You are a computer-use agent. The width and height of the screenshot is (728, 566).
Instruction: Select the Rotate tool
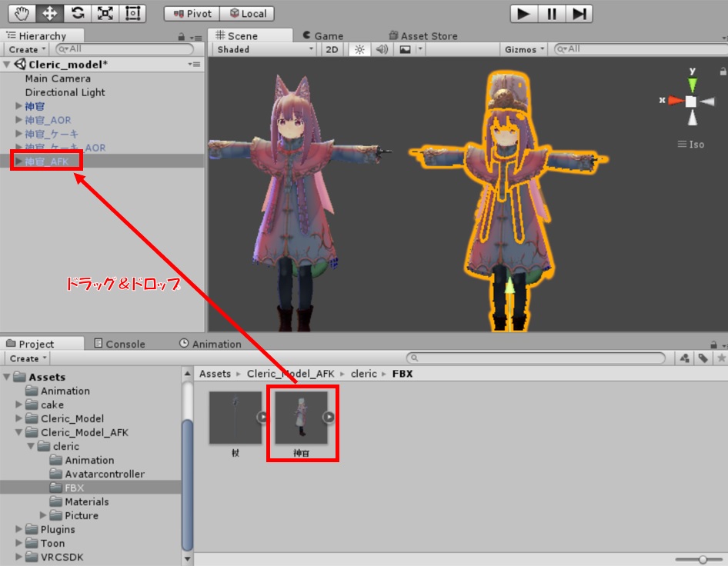coord(77,13)
